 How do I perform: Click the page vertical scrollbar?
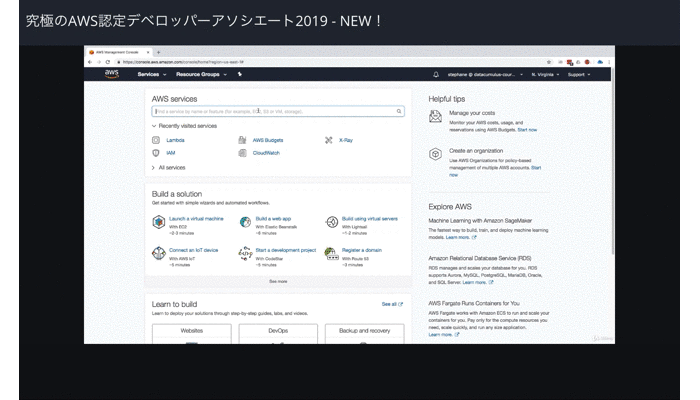point(613,163)
